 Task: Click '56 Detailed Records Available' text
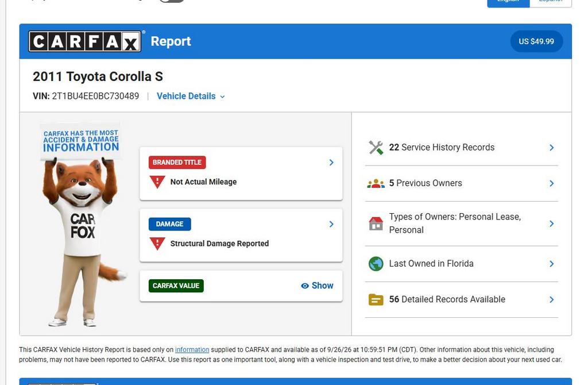447,299
